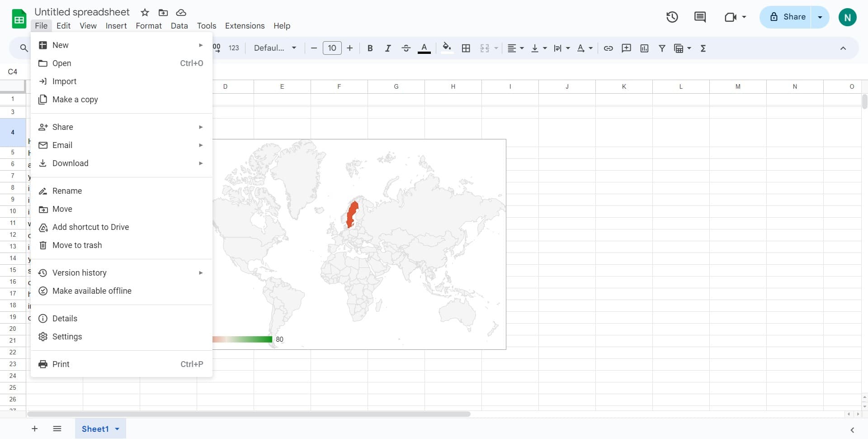Create a filter using funnel icon
868x439 pixels.
click(x=662, y=48)
